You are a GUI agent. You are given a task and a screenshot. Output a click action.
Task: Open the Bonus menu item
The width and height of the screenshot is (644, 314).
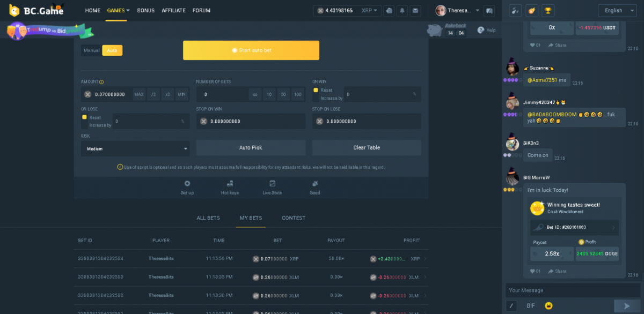(x=145, y=10)
